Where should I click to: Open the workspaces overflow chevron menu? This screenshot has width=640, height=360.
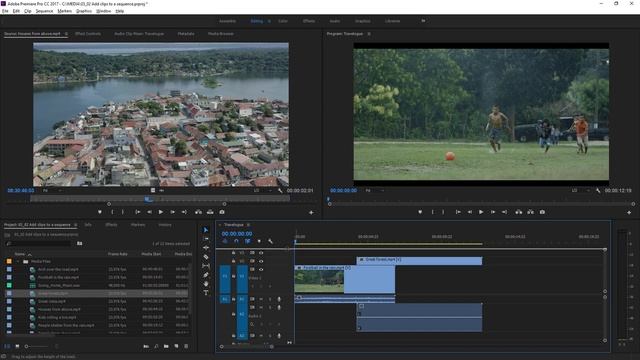click(x=423, y=20)
